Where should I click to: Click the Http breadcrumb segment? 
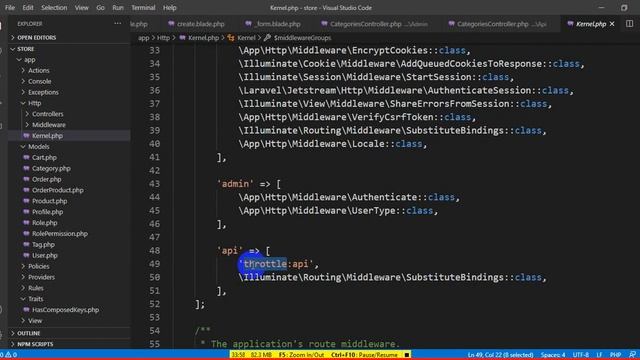click(x=163, y=38)
